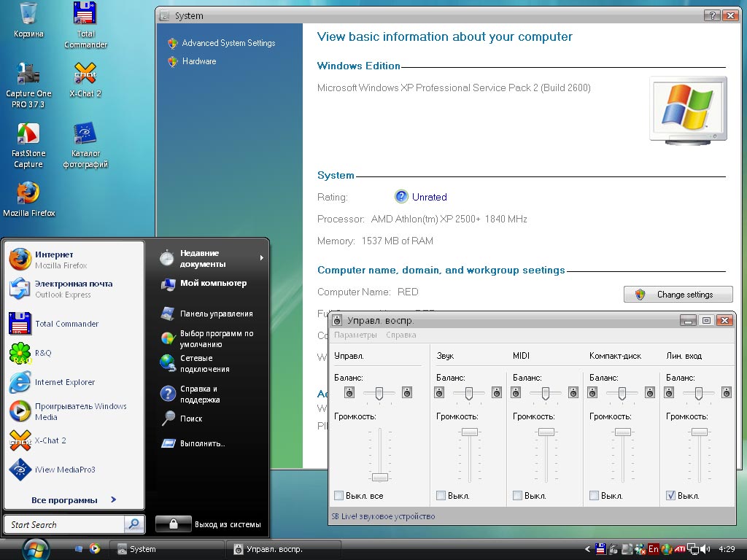Check the Выкл. все mute checkbox

click(338, 495)
